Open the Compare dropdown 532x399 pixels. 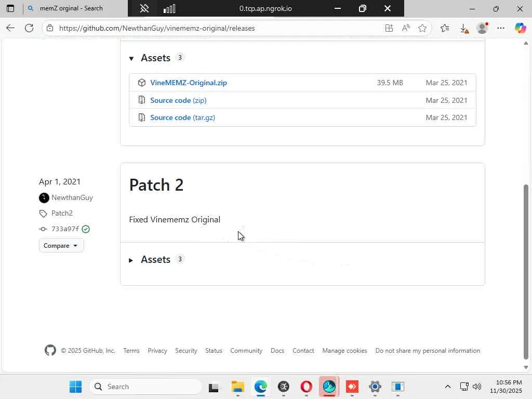click(x=61, y=245)
